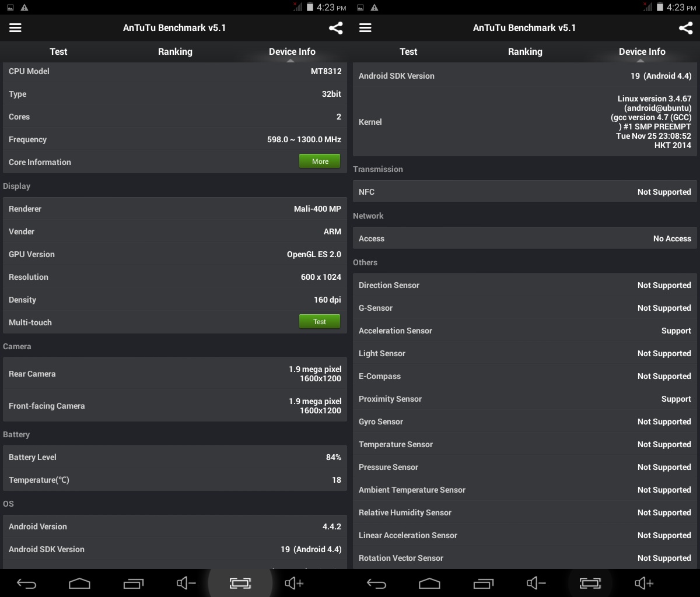Viewport: 700px width, 597px height.
Task: Tap the Android Version value 4.4.2
Action: 332,526
